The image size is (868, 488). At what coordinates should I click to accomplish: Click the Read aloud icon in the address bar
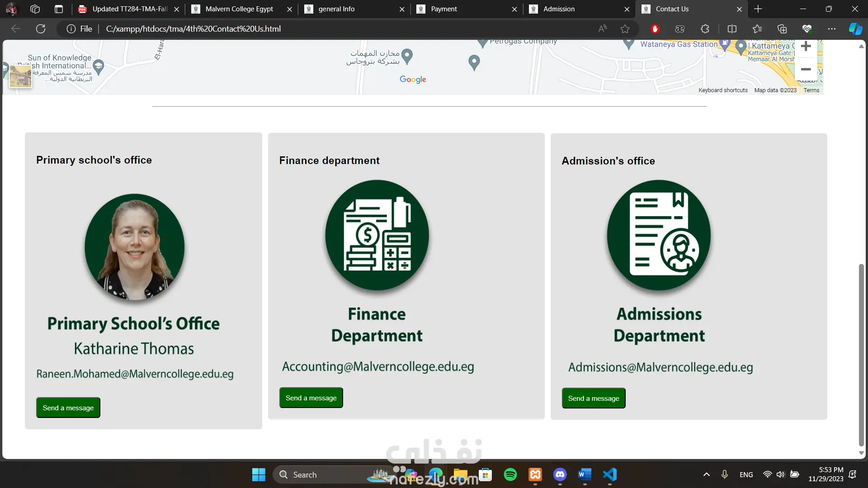click(x=603, y=29)
